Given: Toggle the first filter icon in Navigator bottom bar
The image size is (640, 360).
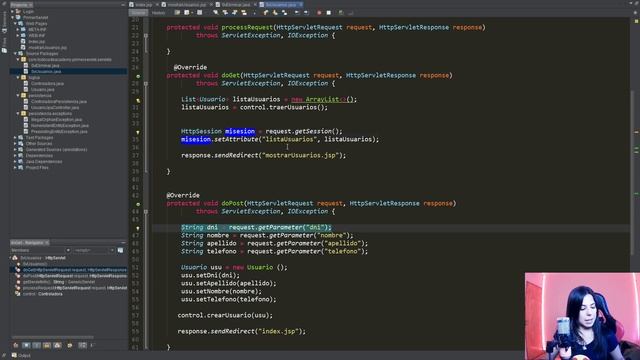Looking at the screenshot, I should (16, 345).
